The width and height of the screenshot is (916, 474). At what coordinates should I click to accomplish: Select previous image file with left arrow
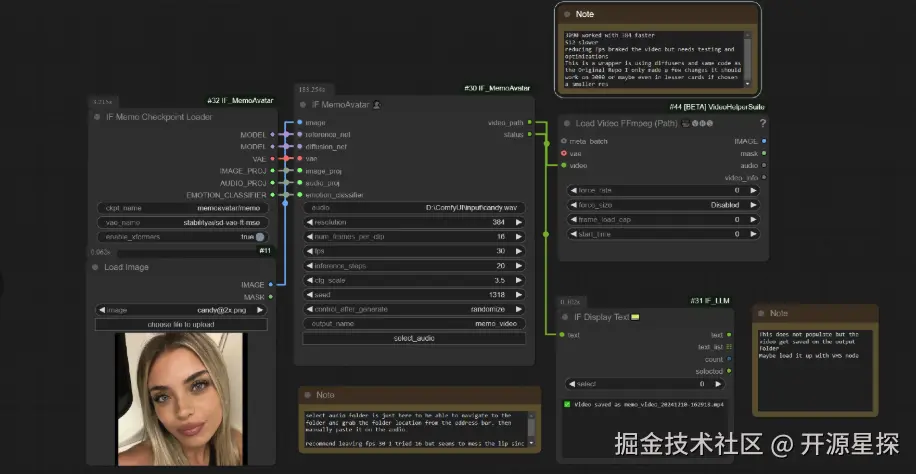102,310
